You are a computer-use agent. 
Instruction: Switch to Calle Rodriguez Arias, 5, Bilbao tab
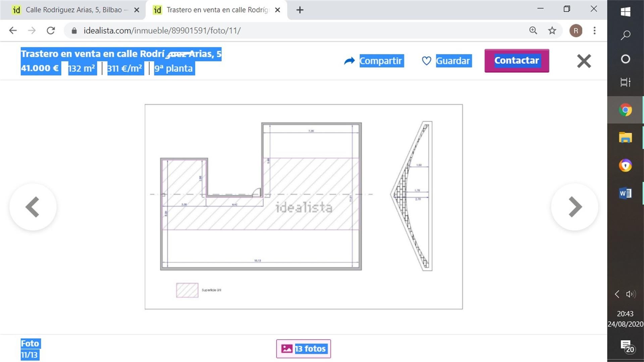[74, 10]
